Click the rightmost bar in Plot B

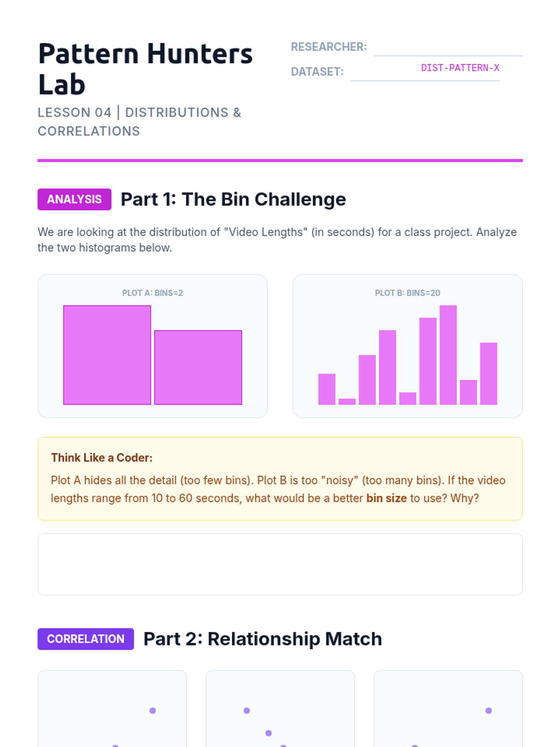click(x=489, y=373)
